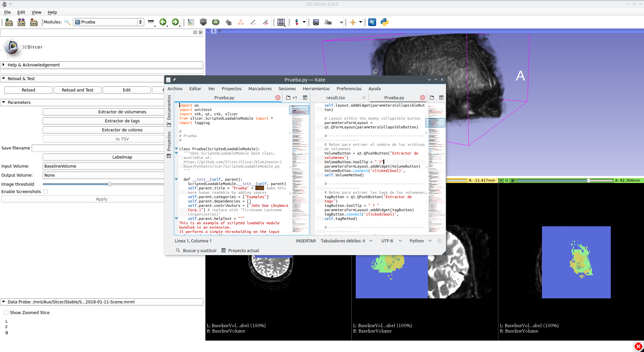Adjust the green slice offset slider

[589, 180]
